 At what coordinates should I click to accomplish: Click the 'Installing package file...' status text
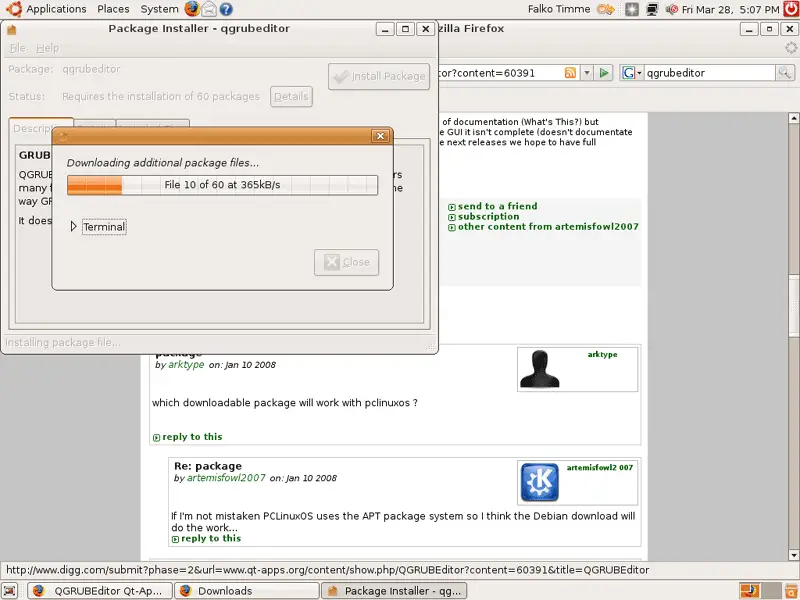63,342
